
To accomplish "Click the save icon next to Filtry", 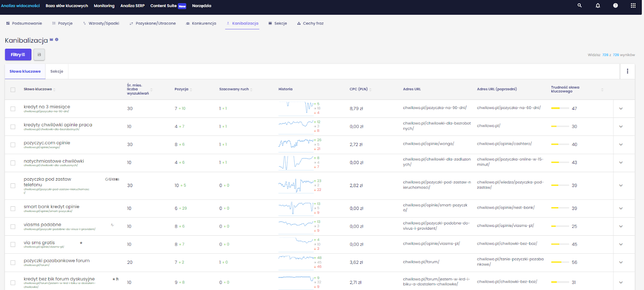I will coord(39,55).
